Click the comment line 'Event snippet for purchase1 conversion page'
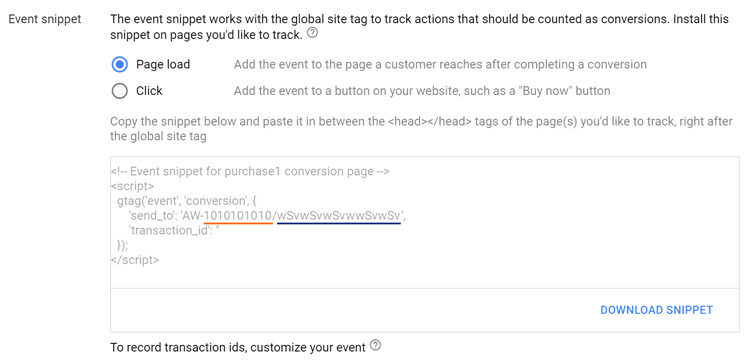 pos(250,171)
